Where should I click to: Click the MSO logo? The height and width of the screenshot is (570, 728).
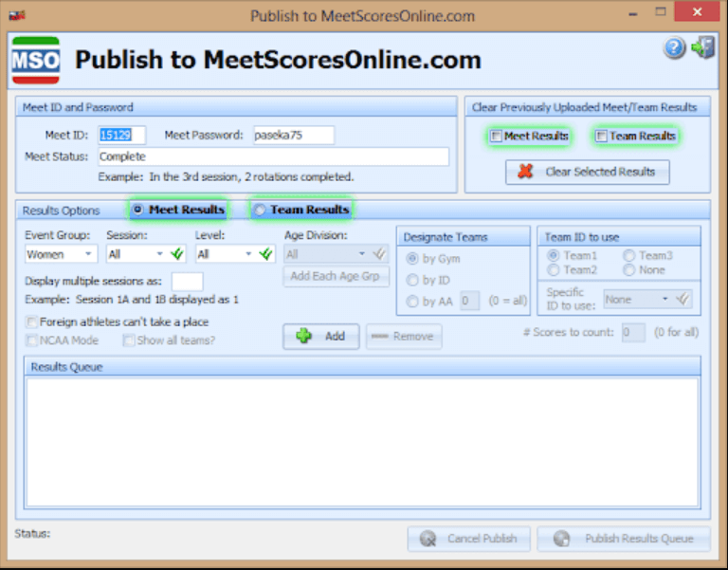[x=36, y=61]
